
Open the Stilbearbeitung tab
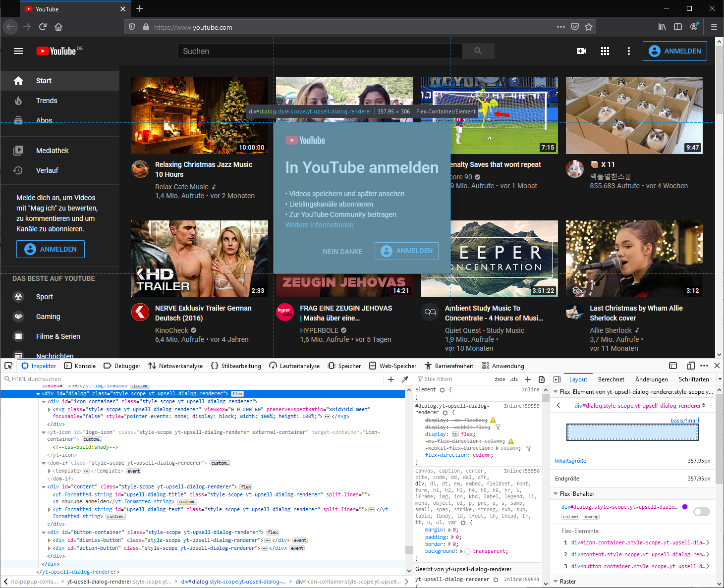tap(236, 366)
